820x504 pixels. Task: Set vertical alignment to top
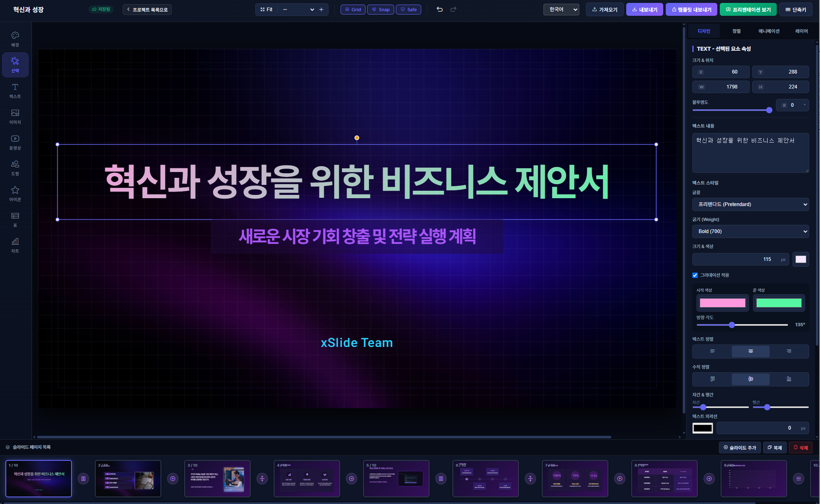tap(712, 379)
